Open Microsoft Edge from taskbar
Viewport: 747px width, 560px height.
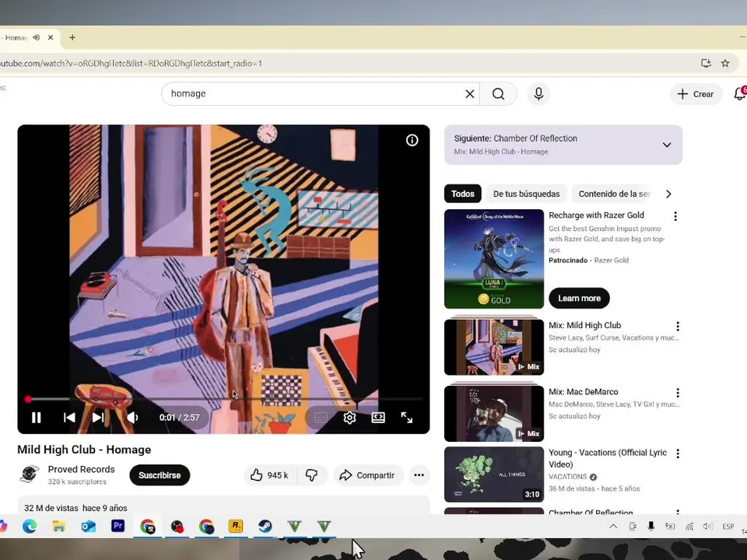click(30, 527)
